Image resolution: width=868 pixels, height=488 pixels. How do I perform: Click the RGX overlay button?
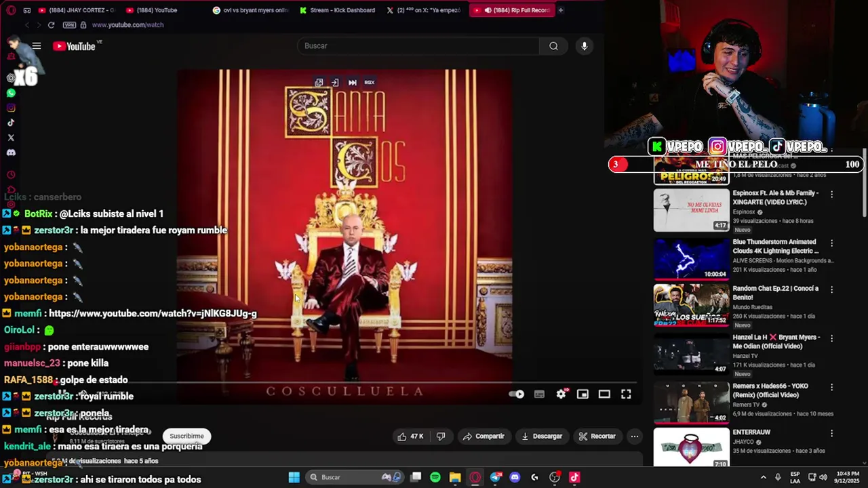(369, 82)
